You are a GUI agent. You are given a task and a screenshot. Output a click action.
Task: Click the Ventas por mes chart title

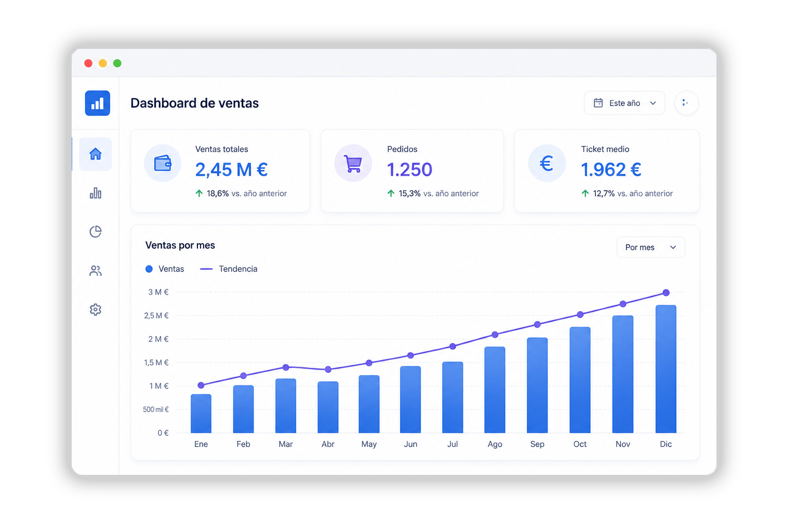[x=180, y=245]
